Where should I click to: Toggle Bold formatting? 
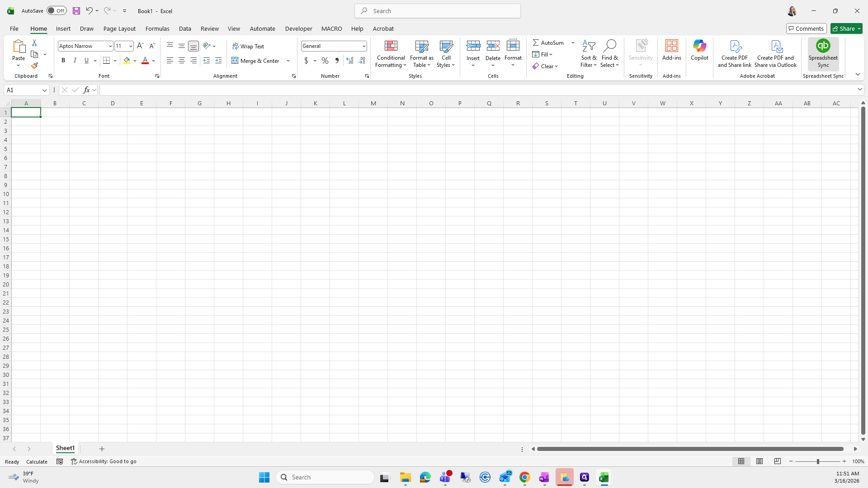point(63,61)
